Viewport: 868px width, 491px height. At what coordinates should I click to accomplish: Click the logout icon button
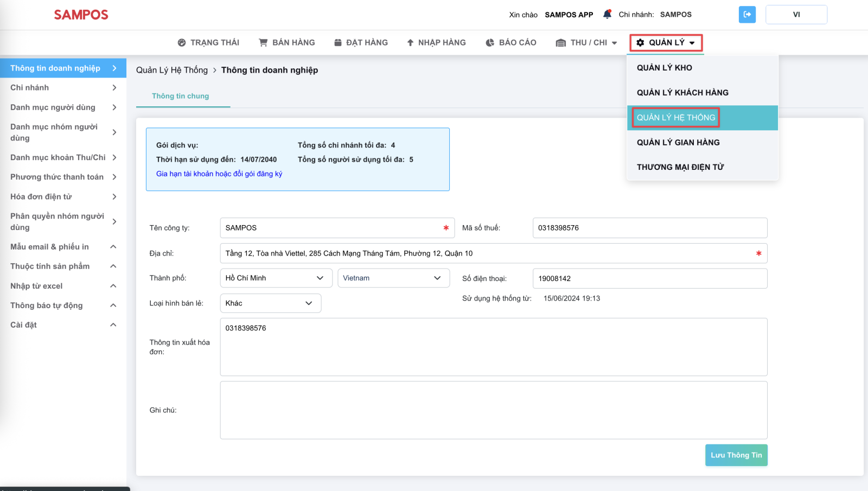coord(747,15)
